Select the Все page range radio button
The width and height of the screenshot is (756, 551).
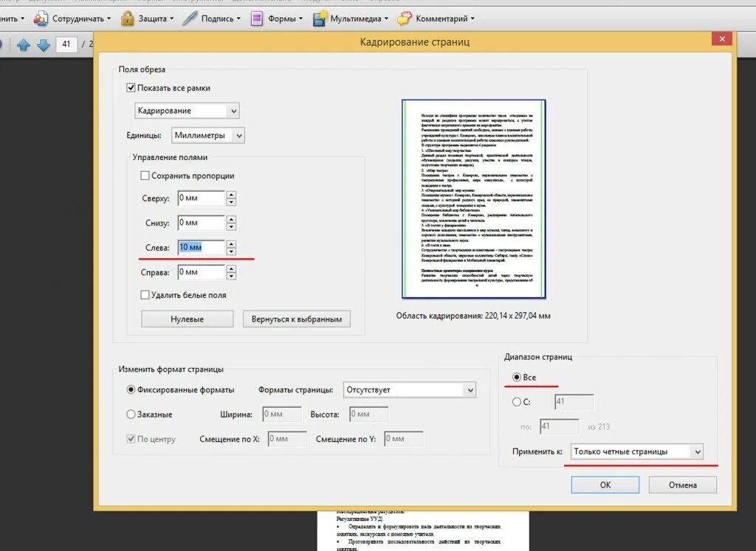point(517,377)
